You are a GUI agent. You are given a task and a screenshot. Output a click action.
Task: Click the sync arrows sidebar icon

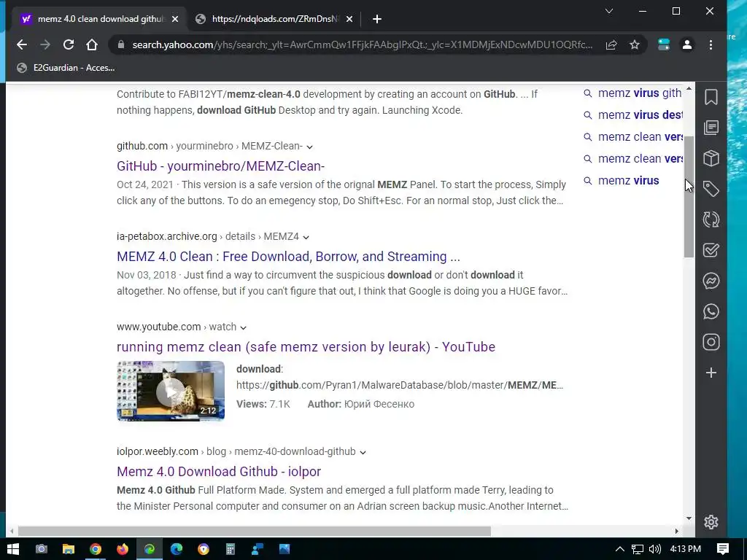click(711, 219)
